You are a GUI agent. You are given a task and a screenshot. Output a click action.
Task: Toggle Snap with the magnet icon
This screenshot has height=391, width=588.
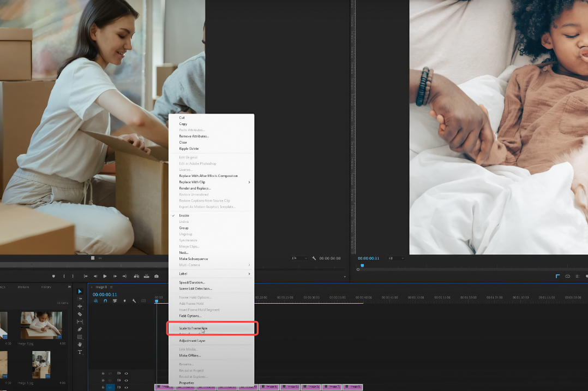click(x=105, y=300)
